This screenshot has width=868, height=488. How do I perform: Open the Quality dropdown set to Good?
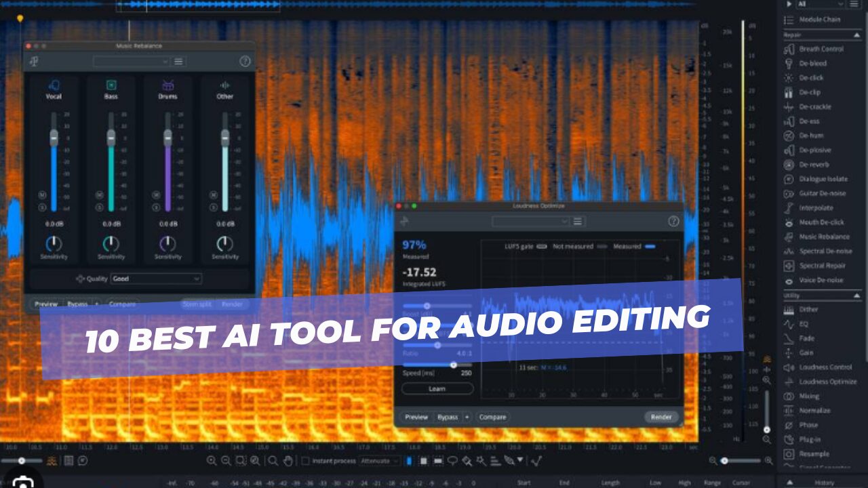coord(156,279)
